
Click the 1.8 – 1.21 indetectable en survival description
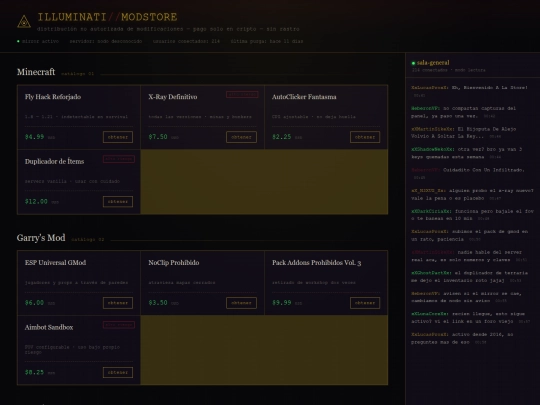pos(76,117)
